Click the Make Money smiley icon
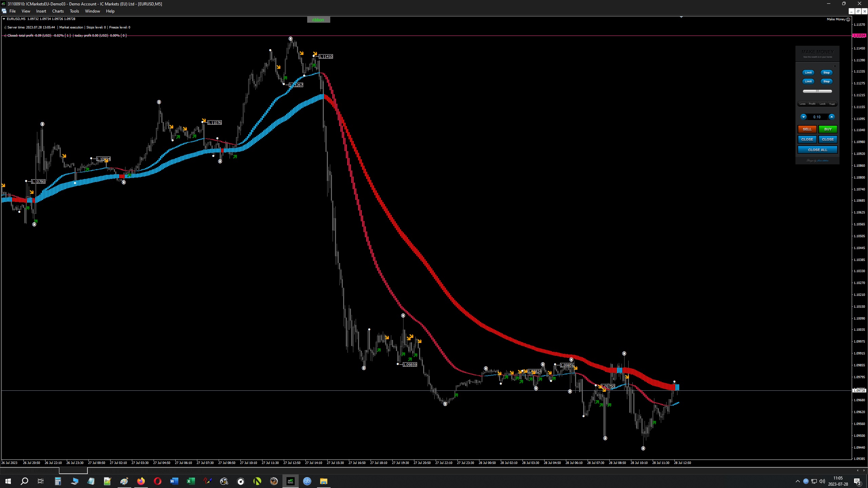The image size is (868, 488). pyautogui.click(x=848, y=19)
